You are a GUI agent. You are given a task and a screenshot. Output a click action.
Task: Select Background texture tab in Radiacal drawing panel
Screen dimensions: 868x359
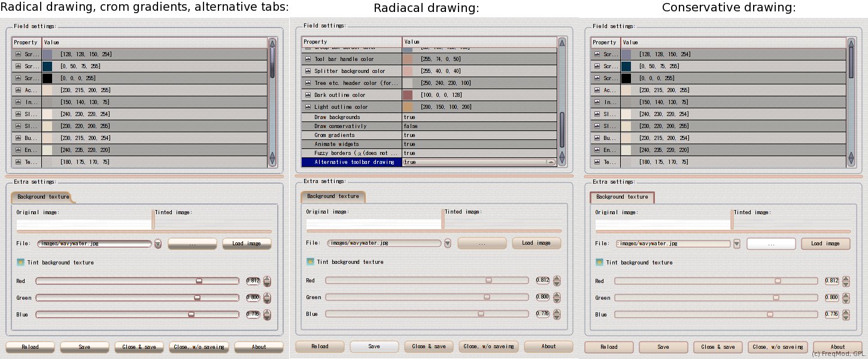point(333,196)
